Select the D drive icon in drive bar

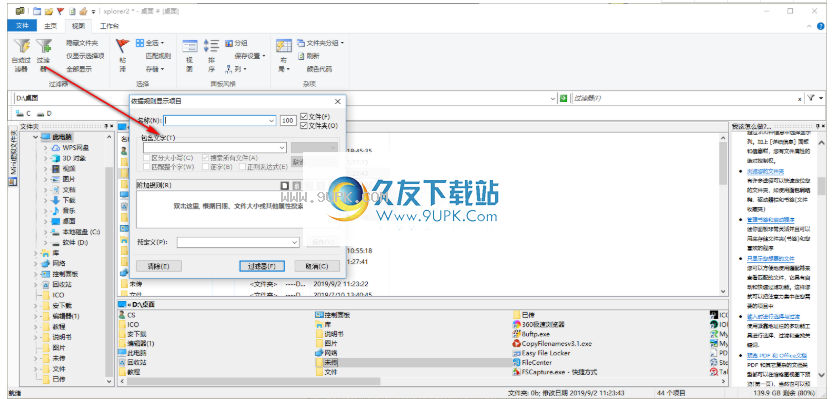40,113
